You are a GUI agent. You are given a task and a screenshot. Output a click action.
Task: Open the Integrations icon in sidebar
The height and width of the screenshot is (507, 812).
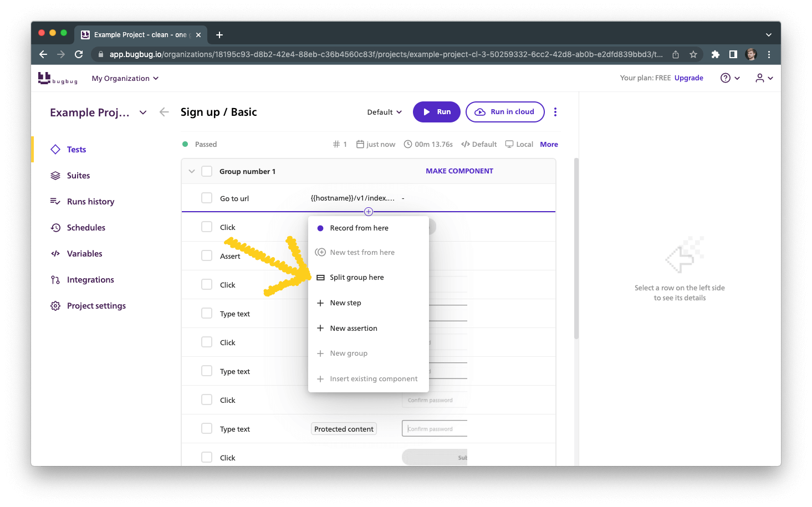pos(55,280)
